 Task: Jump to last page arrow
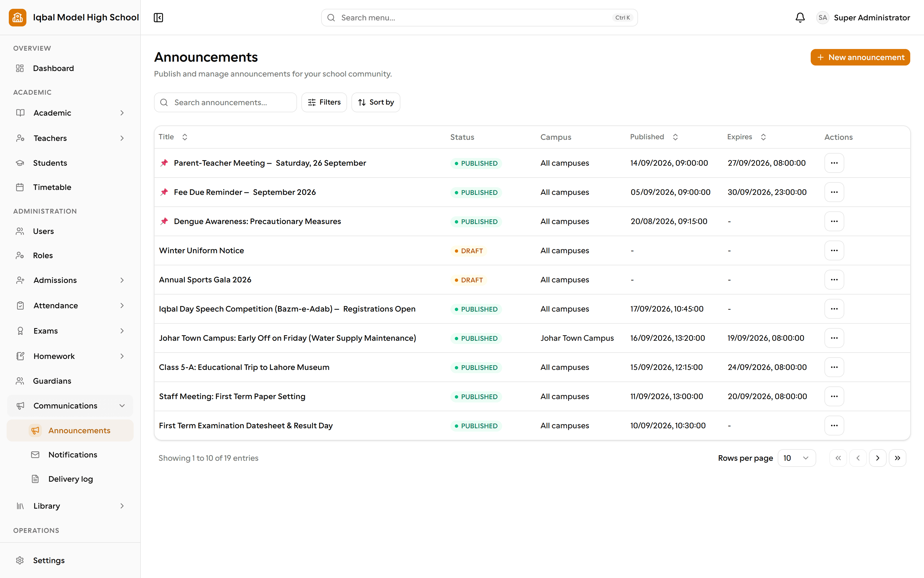897,458
